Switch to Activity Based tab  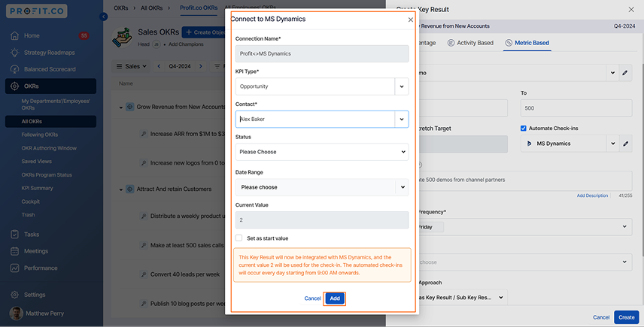pyautogui.click(x=470, y=43)
